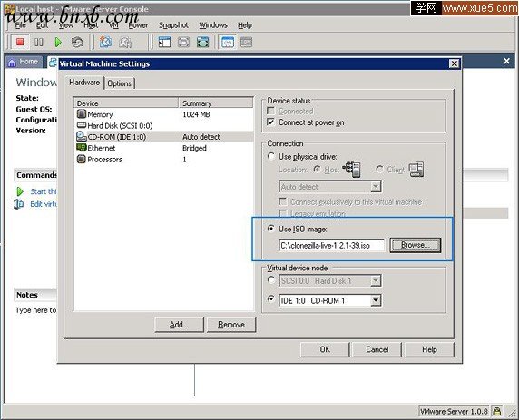Select the IDE device node radio button
The image size is (519, 420).
(x=271, y=299)
